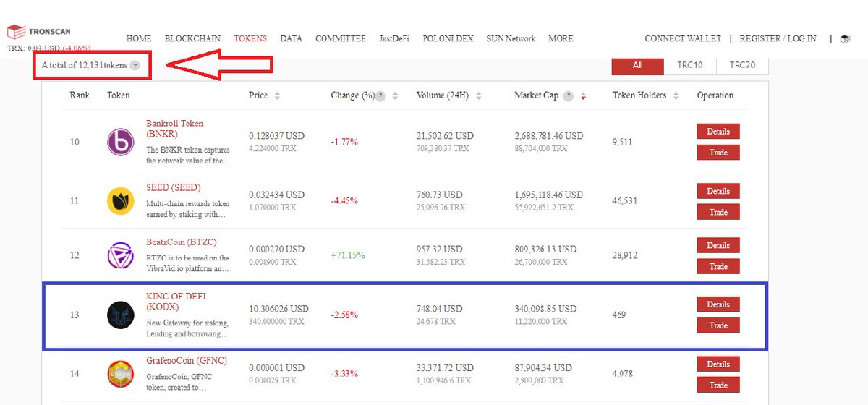Click Details for KING OF DEFI
The width and height of the screenshot is (868, 405).
point(718,304)
